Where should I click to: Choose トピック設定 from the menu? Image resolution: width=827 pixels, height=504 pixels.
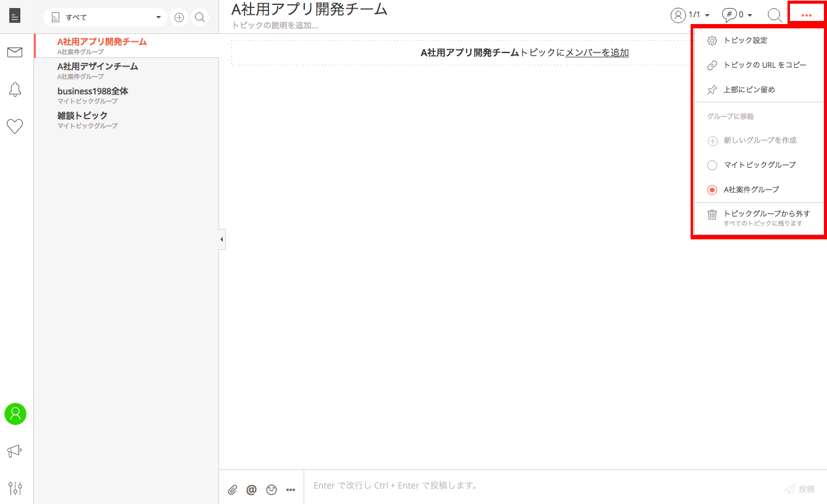pos(745,41)
